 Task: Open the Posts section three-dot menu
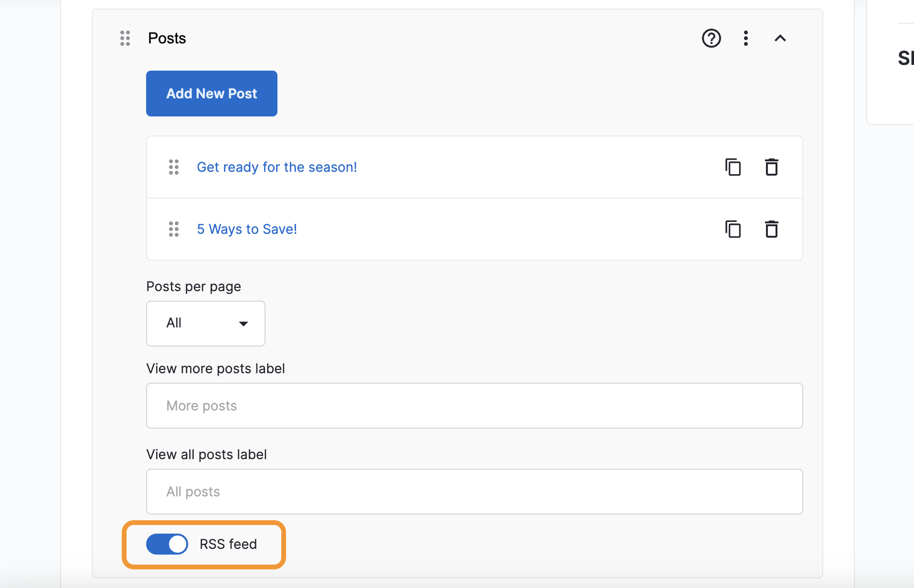pyautogui.click(x=745, y=38)
